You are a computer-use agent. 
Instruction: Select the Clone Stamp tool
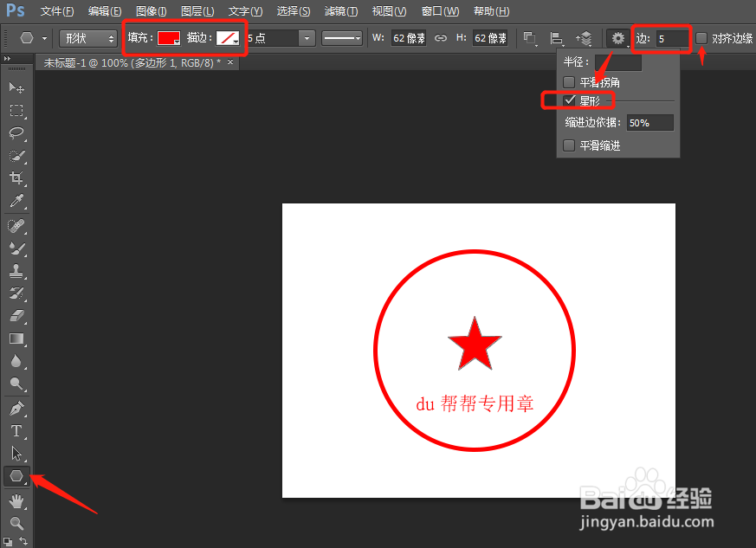click(x=16, y=271)
